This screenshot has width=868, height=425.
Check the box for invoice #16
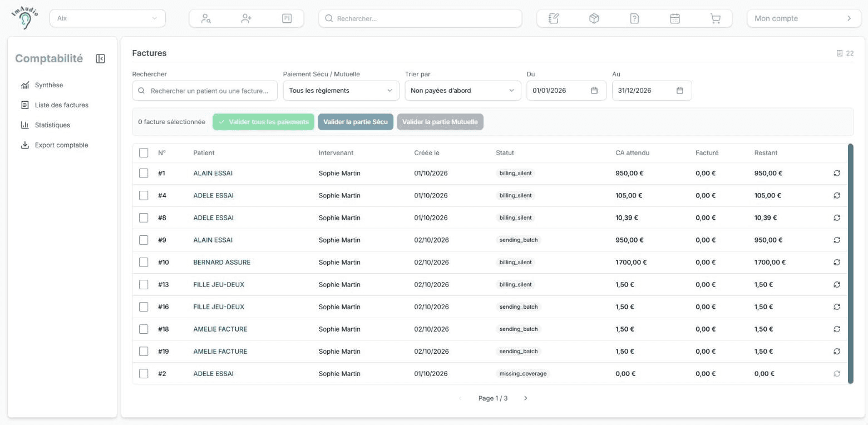click(x=144, y=307)
